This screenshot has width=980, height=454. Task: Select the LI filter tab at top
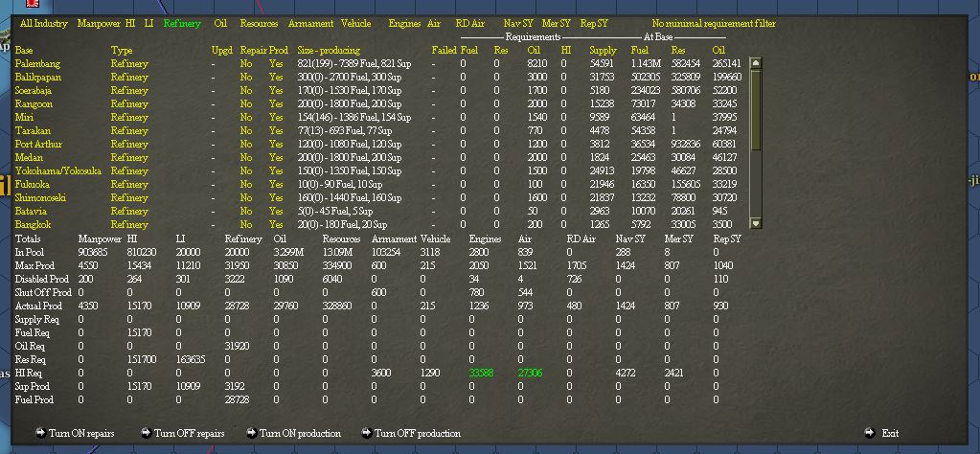coord(148,24)
